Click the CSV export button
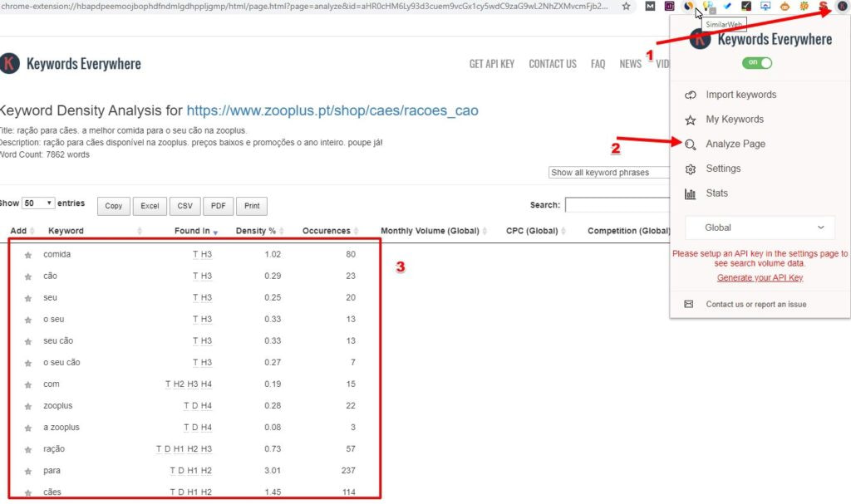The width and height of the screenshot is (851, 504). point(185,206)
